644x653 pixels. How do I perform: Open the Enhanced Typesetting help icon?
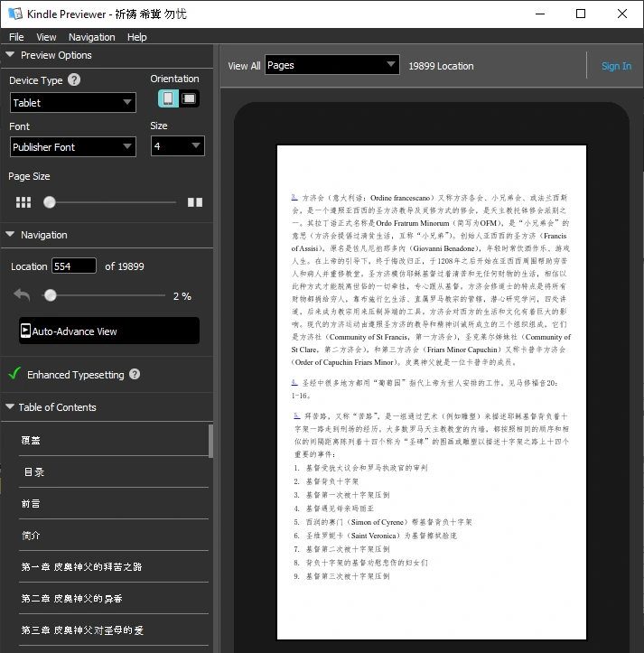pyautogui.click(x=135, y=374)
